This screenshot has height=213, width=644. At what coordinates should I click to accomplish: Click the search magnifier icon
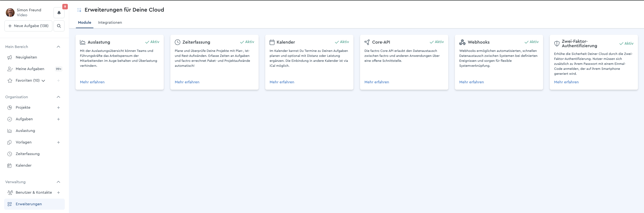pyautogui.click(x=59, y=26)
